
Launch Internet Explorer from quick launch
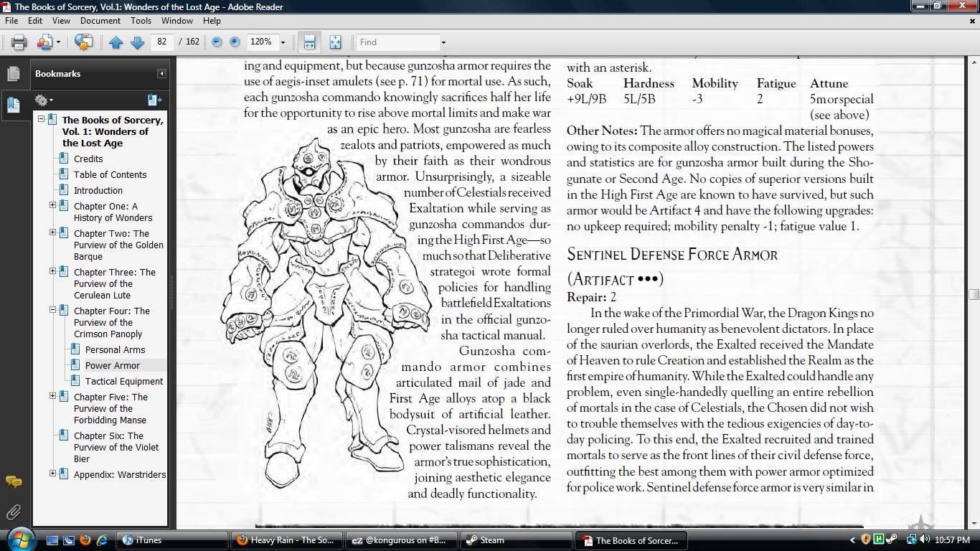(102, 540)
